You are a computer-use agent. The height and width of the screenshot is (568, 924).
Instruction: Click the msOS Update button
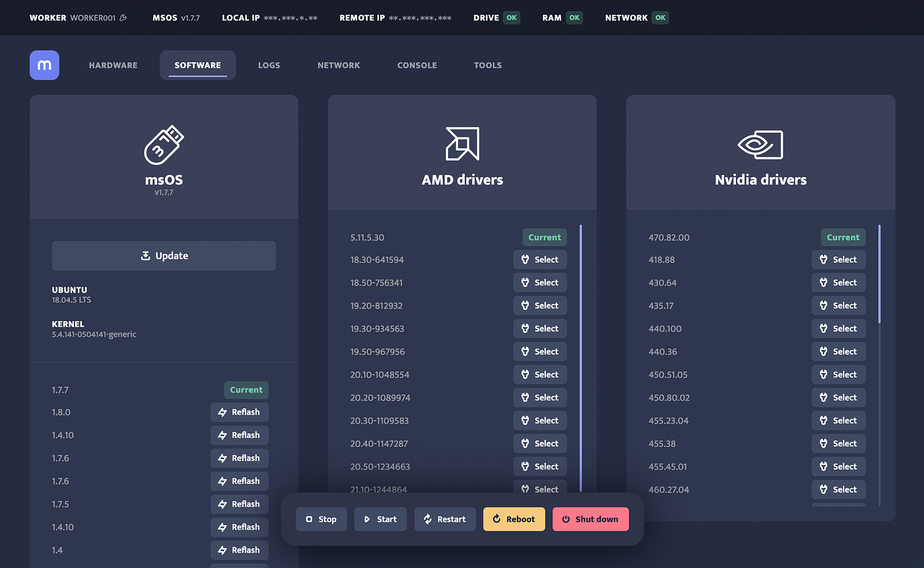tap(164, 256)
